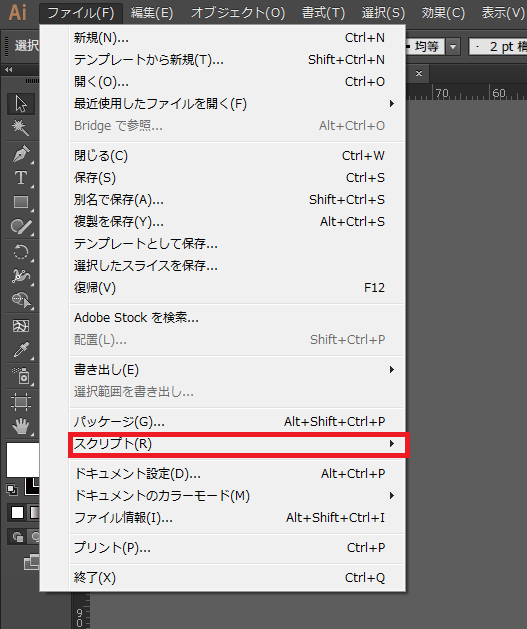Select the Artboard tool
The height and width of the screenshot is (629, 527).
(21, 402)
